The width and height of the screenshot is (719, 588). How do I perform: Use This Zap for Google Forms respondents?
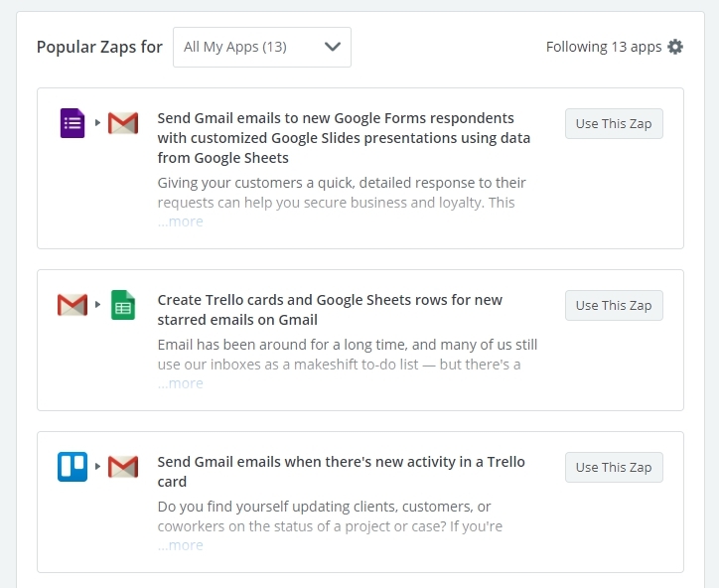[614, 124]
